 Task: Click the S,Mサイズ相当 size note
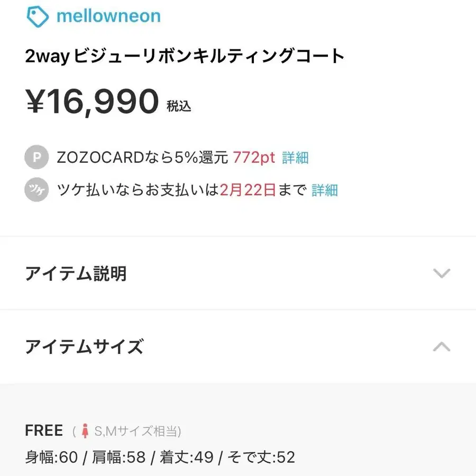pyautogui.click(x=136, y=431)
